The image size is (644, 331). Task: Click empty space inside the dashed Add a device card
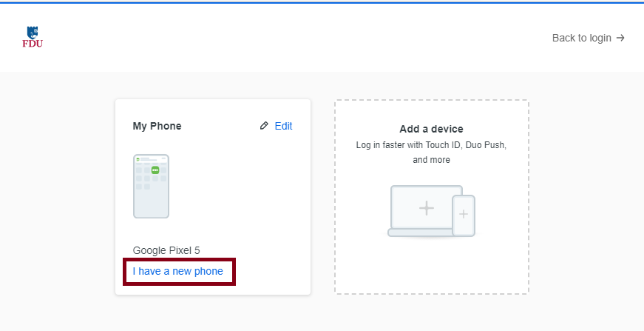click(431, 267)
